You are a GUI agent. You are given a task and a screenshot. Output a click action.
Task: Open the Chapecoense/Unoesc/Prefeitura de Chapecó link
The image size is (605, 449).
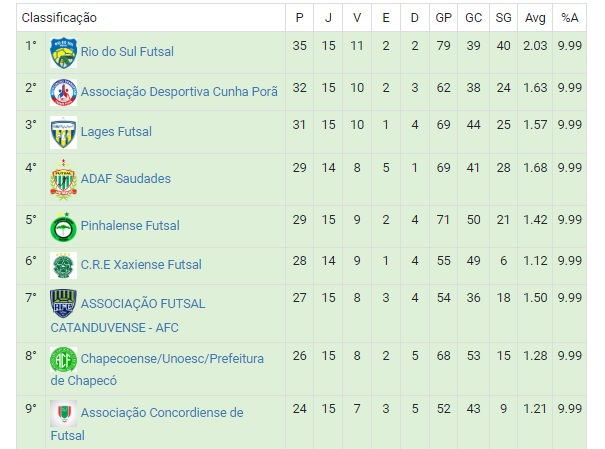(157, 370)
